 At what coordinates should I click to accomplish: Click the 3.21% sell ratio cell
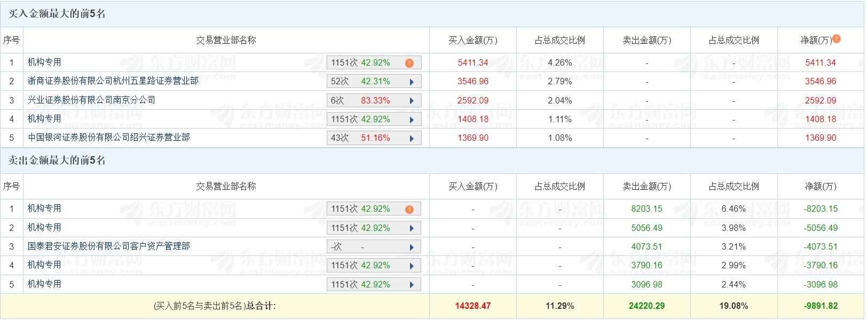click(733, 247)
